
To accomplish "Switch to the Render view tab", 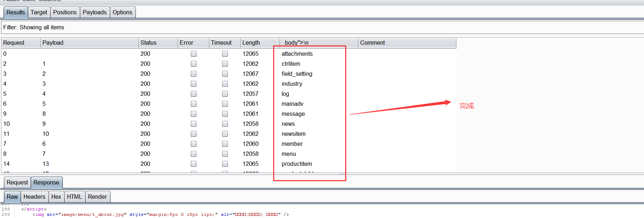I will click(x=97, y=197).
